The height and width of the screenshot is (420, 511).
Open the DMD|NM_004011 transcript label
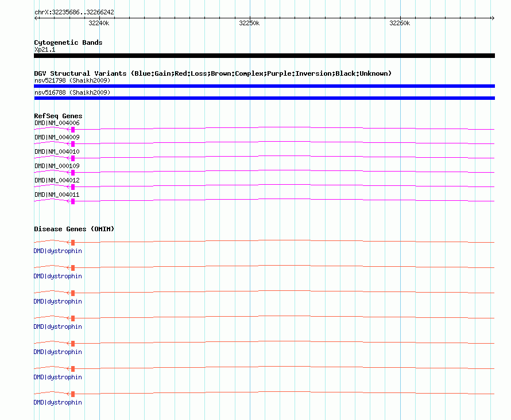pyautogui.click(x=57, y=195)
